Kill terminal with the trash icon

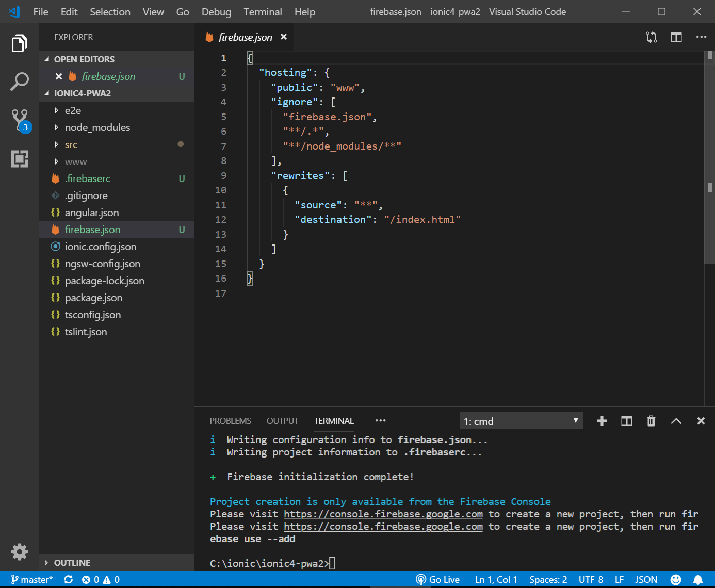coord(651,421)
